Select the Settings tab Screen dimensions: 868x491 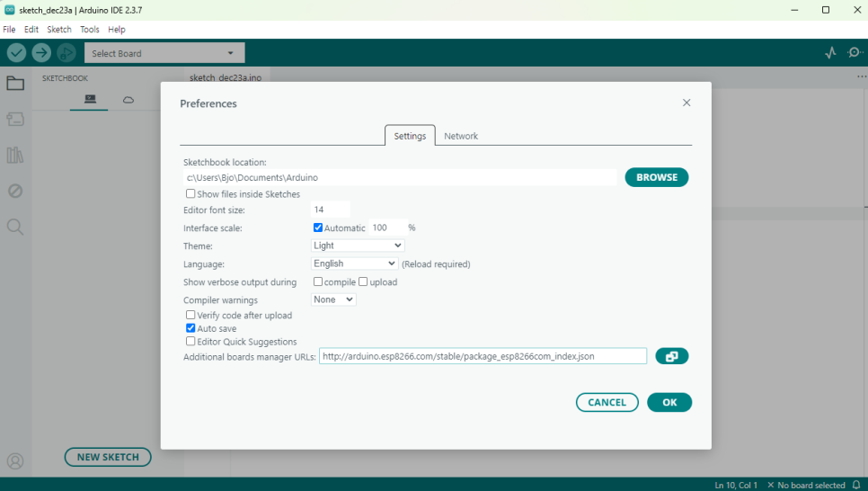point(410,136)
